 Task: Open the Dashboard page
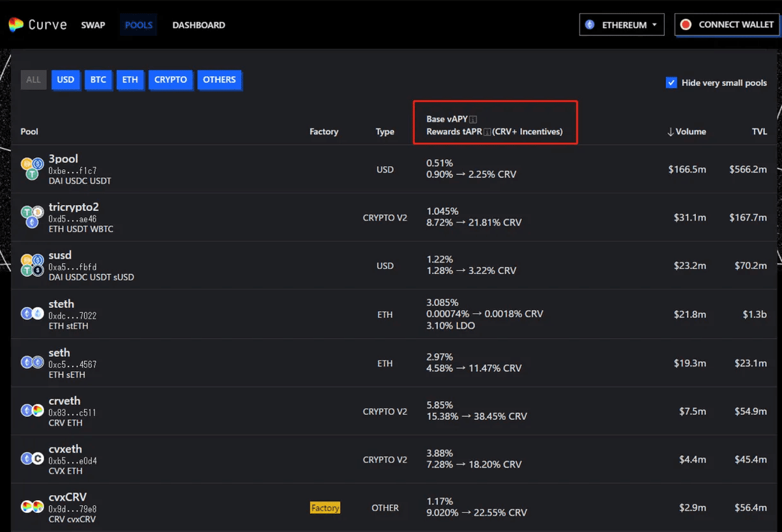[x=199, y=25]
